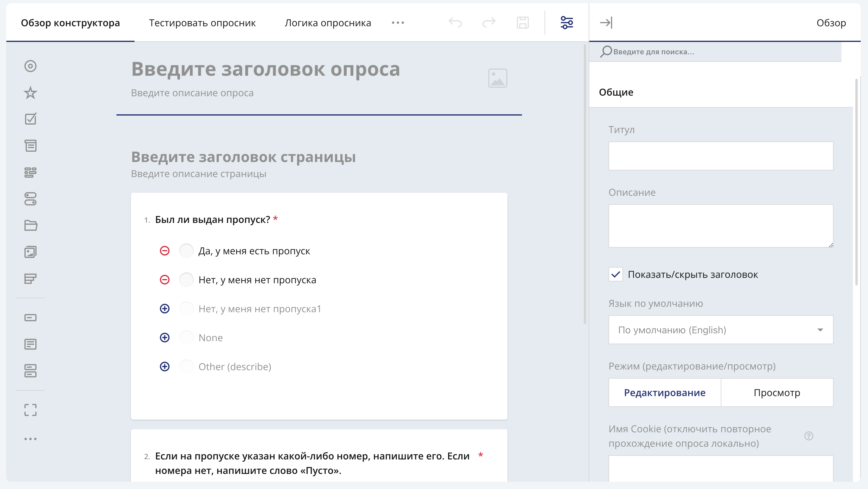
Task: Remove choice 'Да, у меня есть пропуск'
Action: [164, 251]
